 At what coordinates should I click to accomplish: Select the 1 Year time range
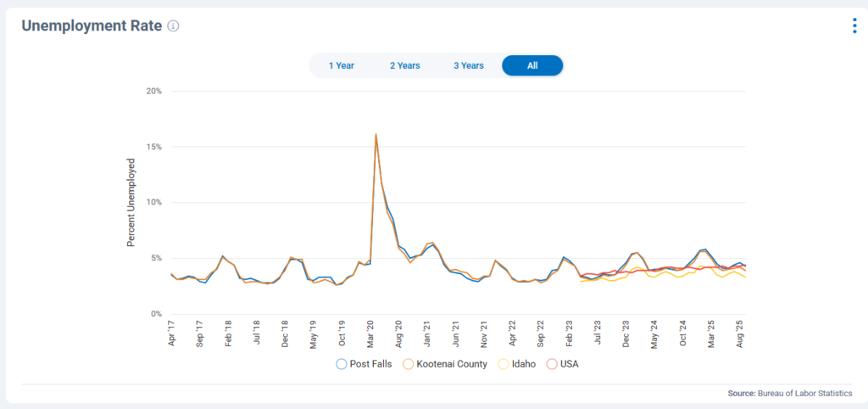click(x=341, y=65)
